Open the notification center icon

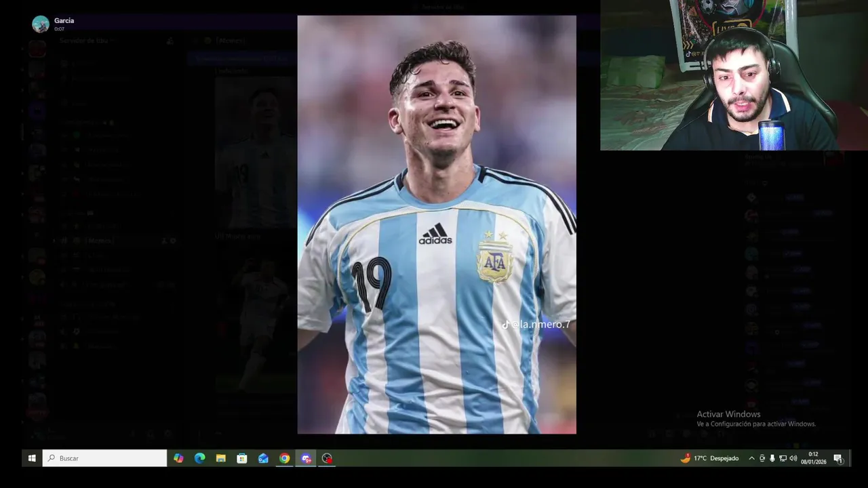pyautogui.click(x=837, y=458)
